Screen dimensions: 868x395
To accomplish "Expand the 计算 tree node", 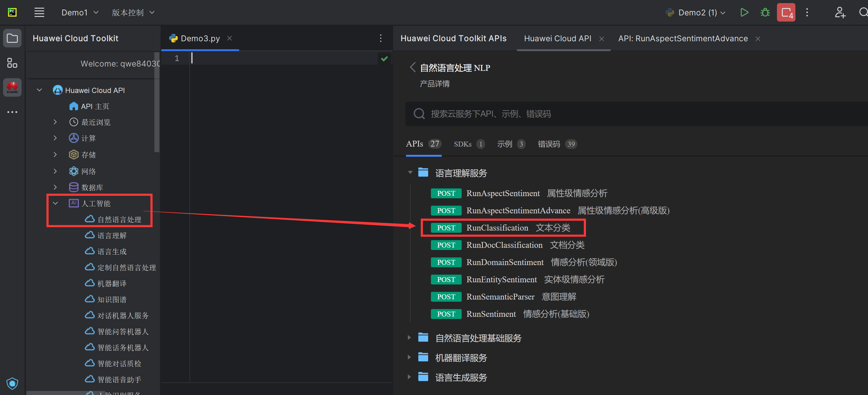I will pos(55,138).
